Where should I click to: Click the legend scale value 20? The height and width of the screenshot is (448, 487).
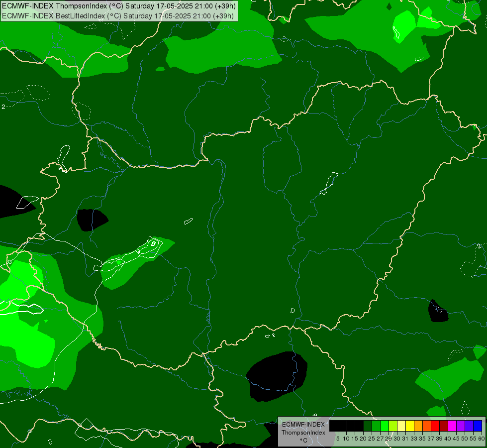pos(363,439)
